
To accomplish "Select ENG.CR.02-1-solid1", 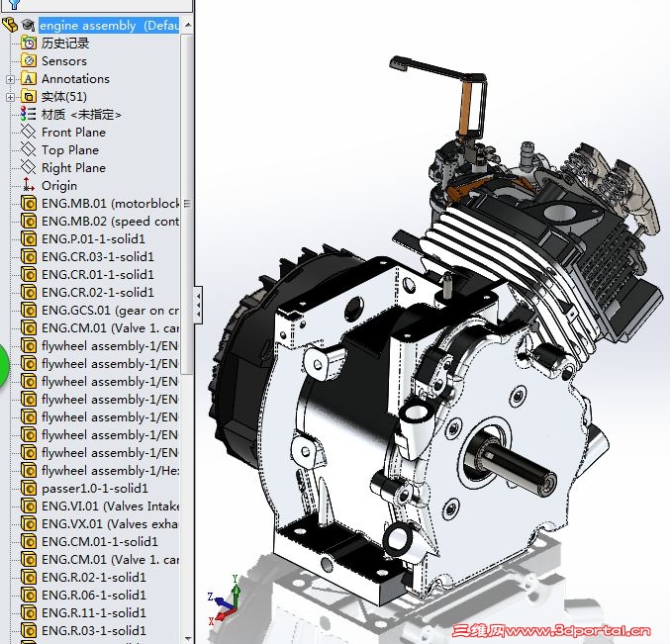I will [97, 293].
